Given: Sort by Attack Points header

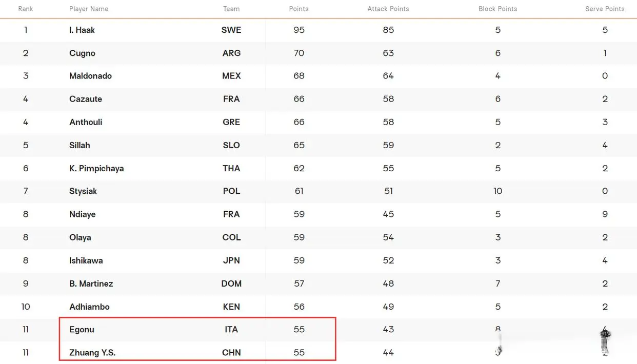Looking at the screenshot, I should (388, 9).
